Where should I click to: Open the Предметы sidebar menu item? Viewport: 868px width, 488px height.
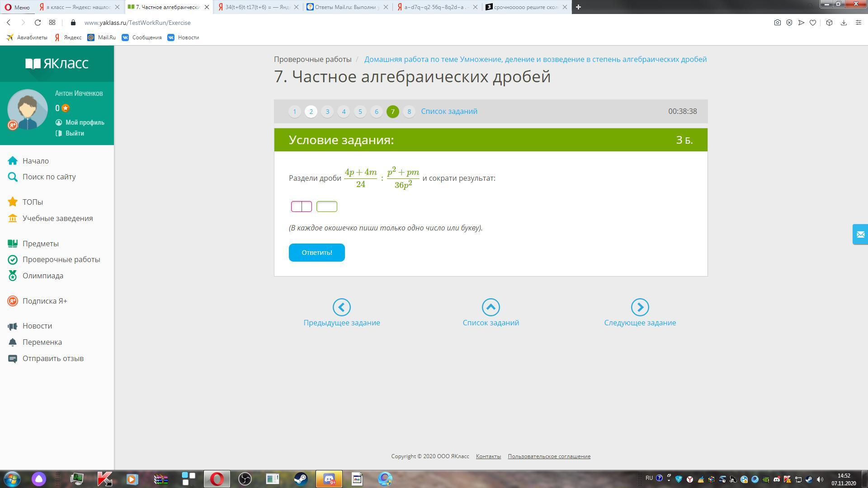[41, 244]
